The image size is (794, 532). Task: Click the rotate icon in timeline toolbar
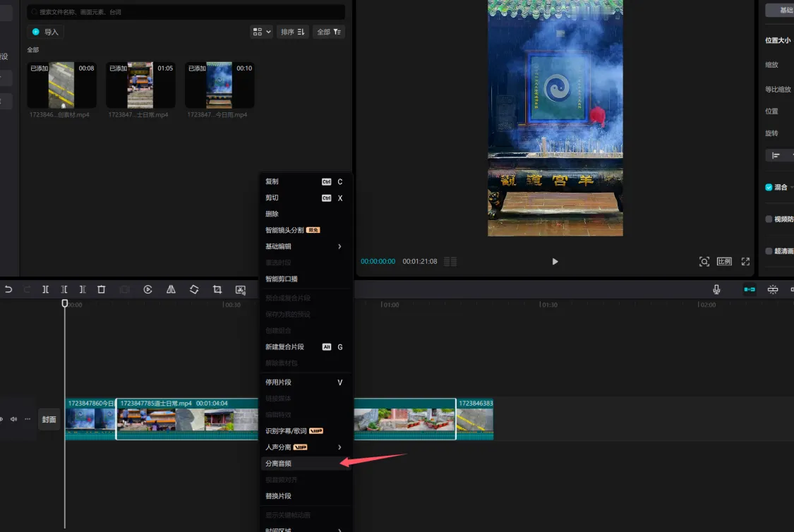(194, 289)
